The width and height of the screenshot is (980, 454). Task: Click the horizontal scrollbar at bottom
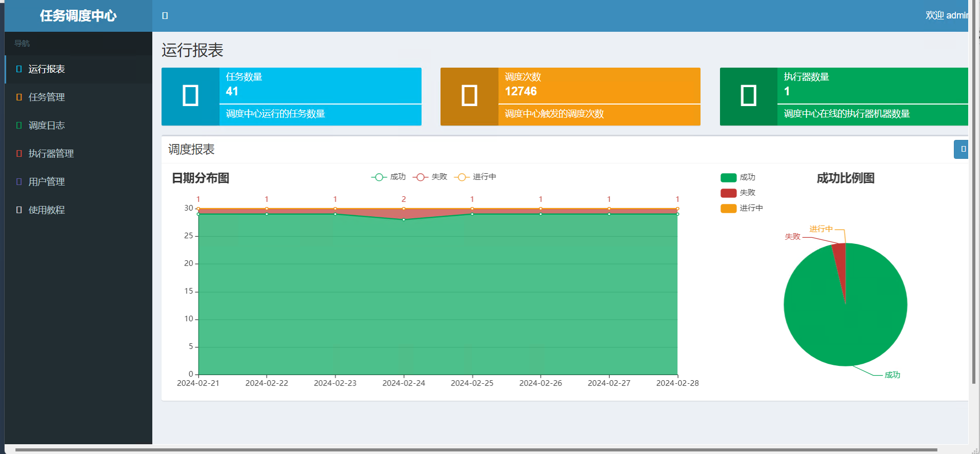pos(476,450)
